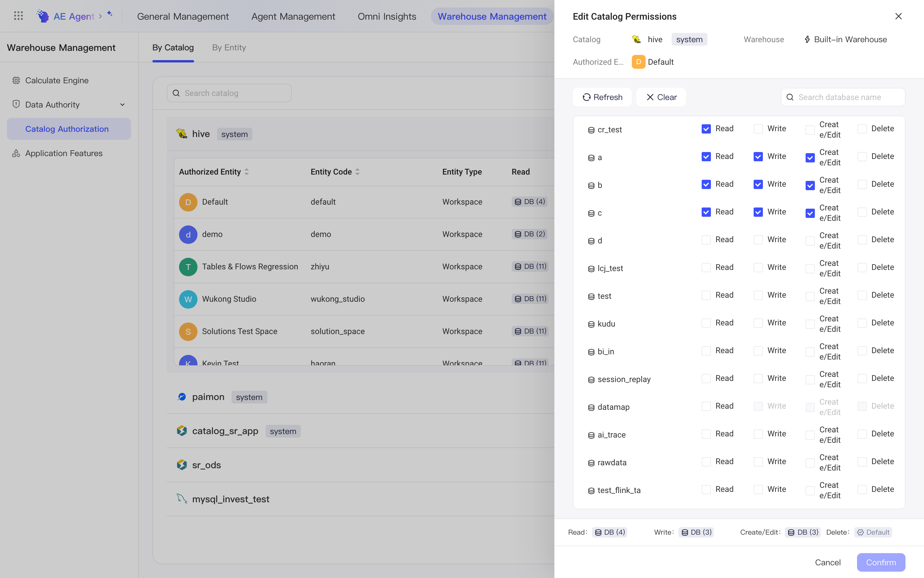924x578 pixels.
Task: Expand the Data Authority menu chevron
Action: 122,105
